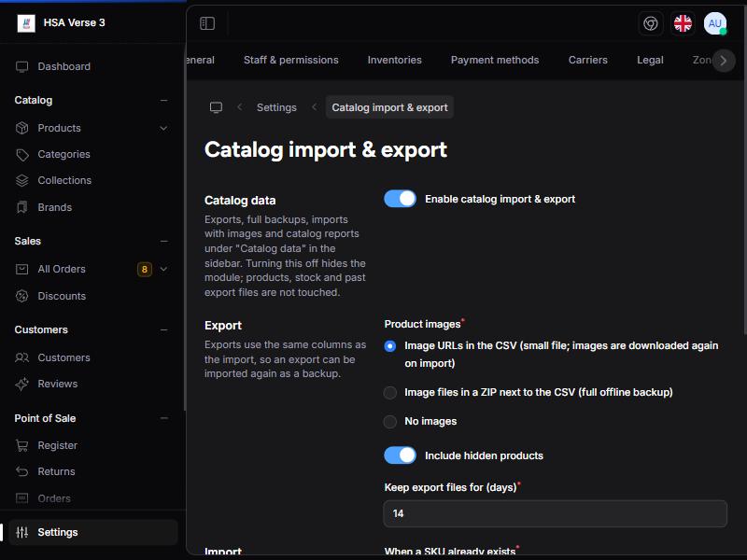Click the Collections layers icon
747x560 pixels.
[21, 180]
